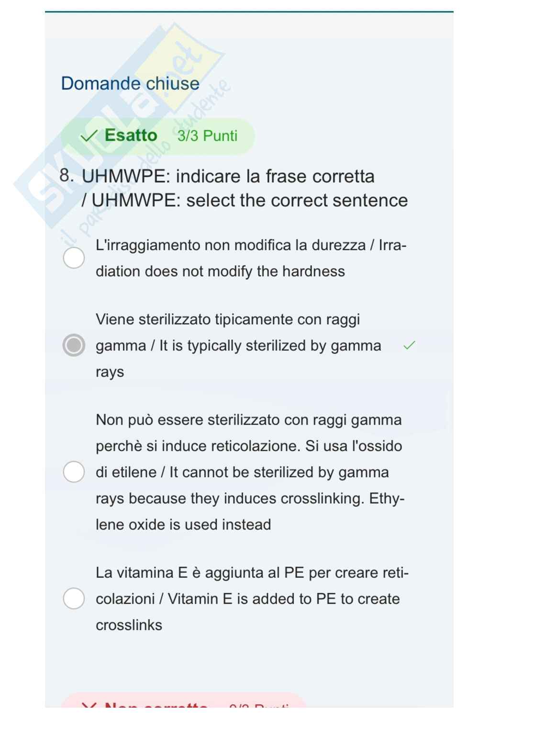Click the 'UHMWPE: indicare la frase corretta' question title

[228, 176]
